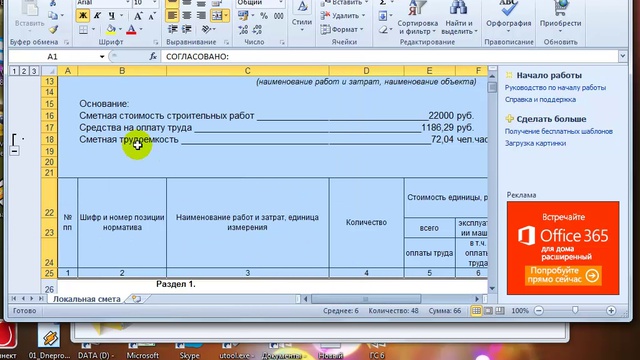Screen dimensions: 640x360
Task: Open the Стили styles gallery
Action: [x=302, y=15]
